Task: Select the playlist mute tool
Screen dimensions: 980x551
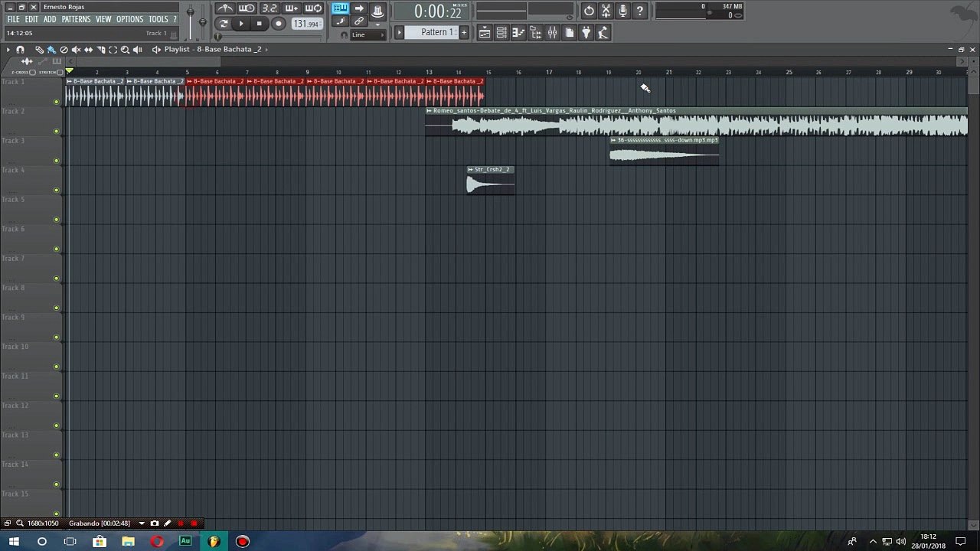Action: [x=76, y=49]
